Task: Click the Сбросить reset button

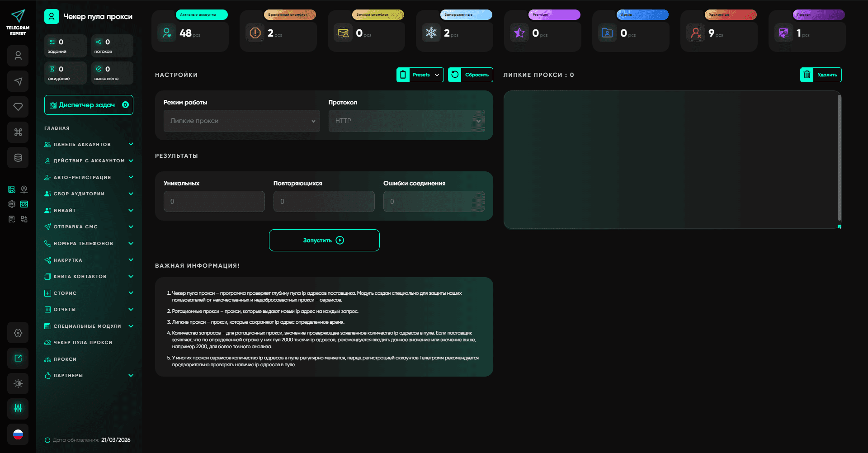Action: coord(471,75)
